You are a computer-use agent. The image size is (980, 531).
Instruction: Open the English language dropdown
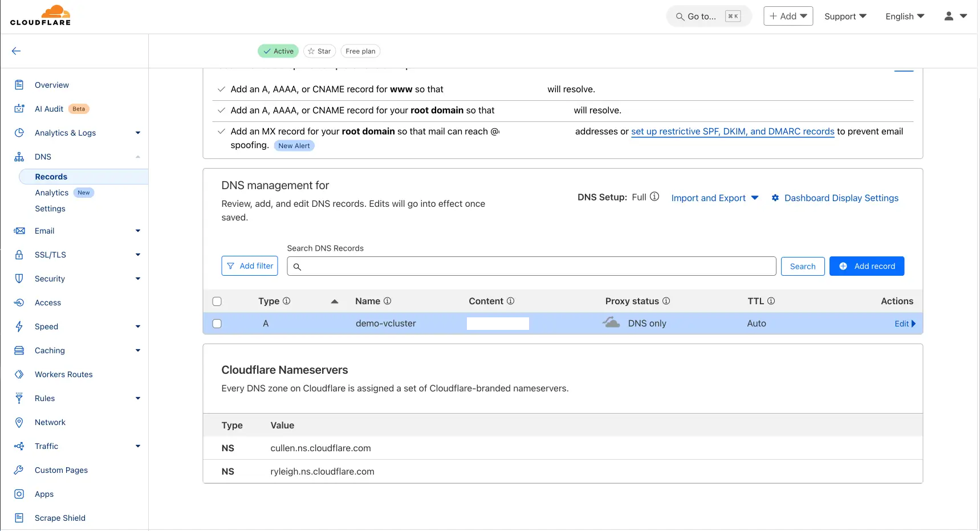click(904, 17)
